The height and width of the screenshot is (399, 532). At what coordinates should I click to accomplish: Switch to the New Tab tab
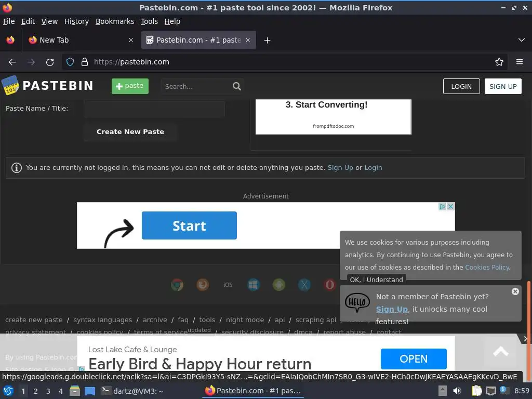(79, 40)
